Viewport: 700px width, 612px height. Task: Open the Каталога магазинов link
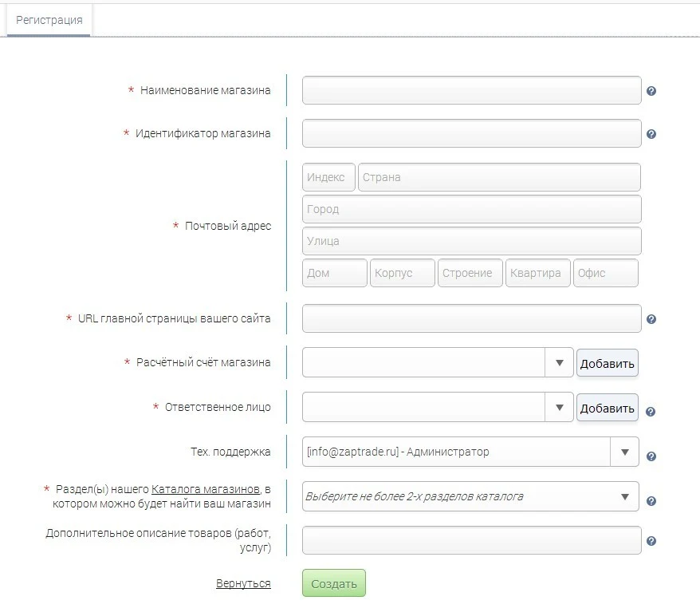point(206,488)
